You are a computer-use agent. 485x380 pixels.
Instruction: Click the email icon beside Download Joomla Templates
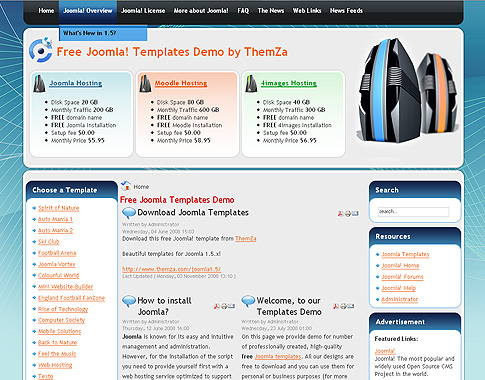tap(355, 213)
